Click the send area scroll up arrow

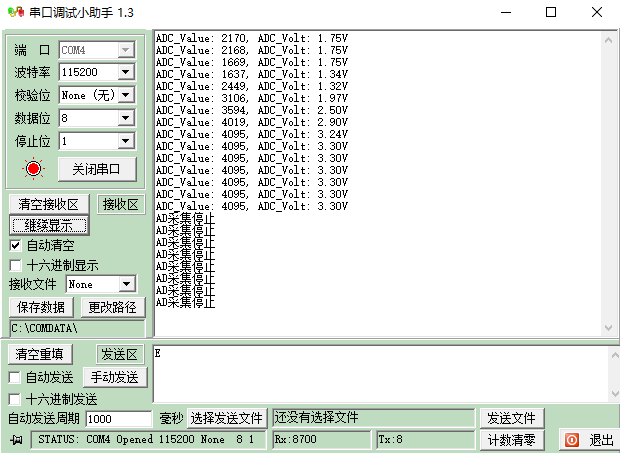pyautogui.click(x=614, y=355)
